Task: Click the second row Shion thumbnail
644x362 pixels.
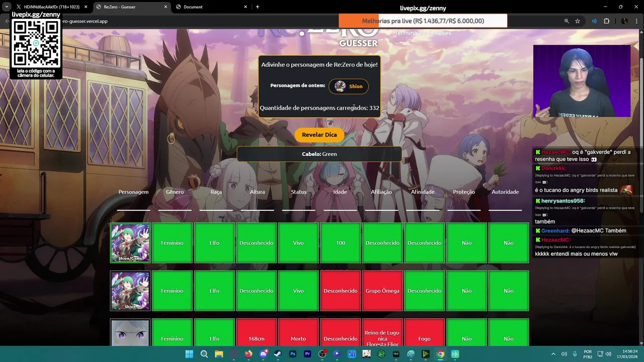Action: [130, 291]
